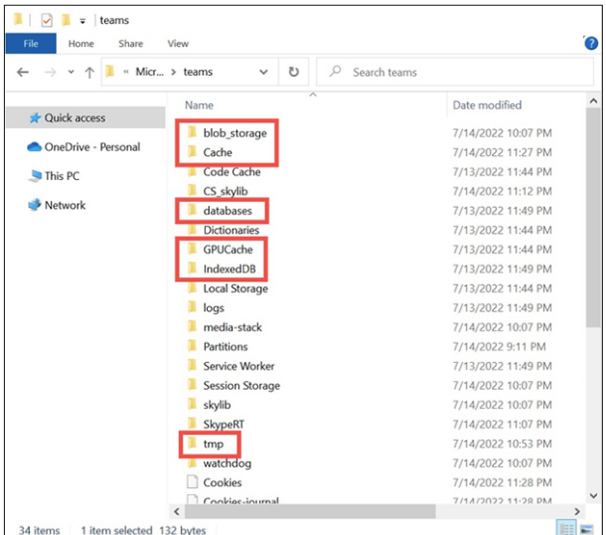
Task: Go back with the Back arrow
Action: pyautogui.click(x=23, y=72)
